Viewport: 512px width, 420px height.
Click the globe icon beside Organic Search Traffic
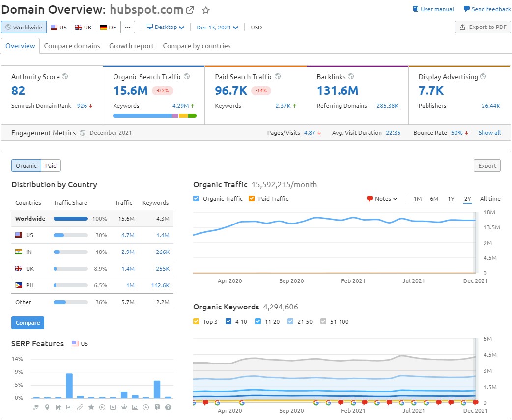click(x=187, y=76)
